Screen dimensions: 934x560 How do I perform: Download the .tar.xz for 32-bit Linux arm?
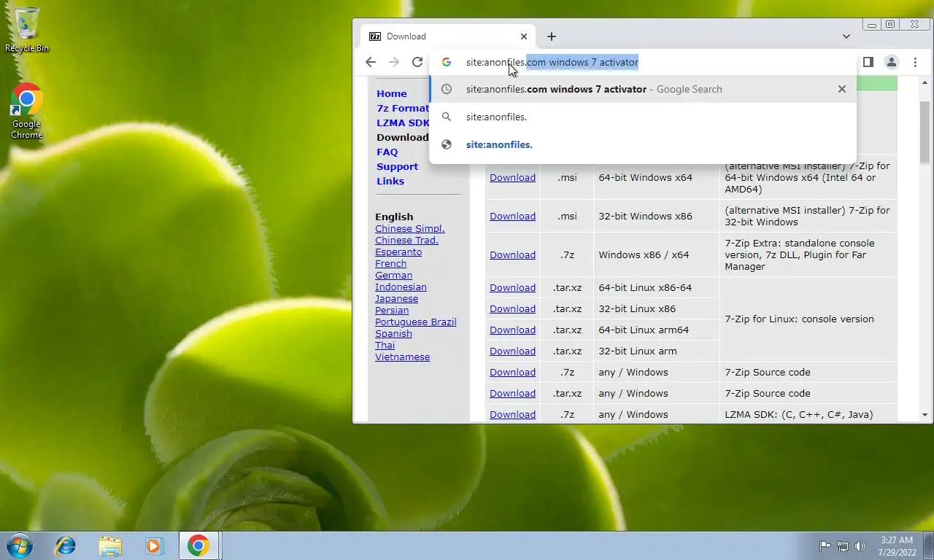point(512,351)
